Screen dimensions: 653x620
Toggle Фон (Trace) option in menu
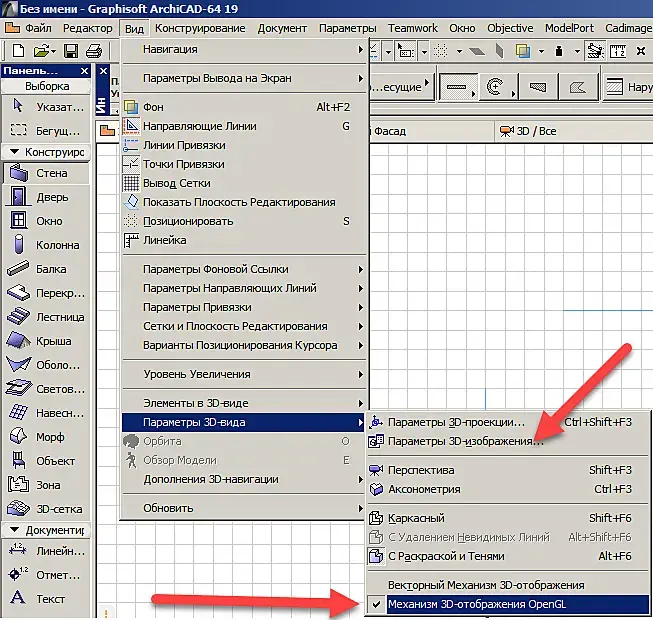click(244, 107)
